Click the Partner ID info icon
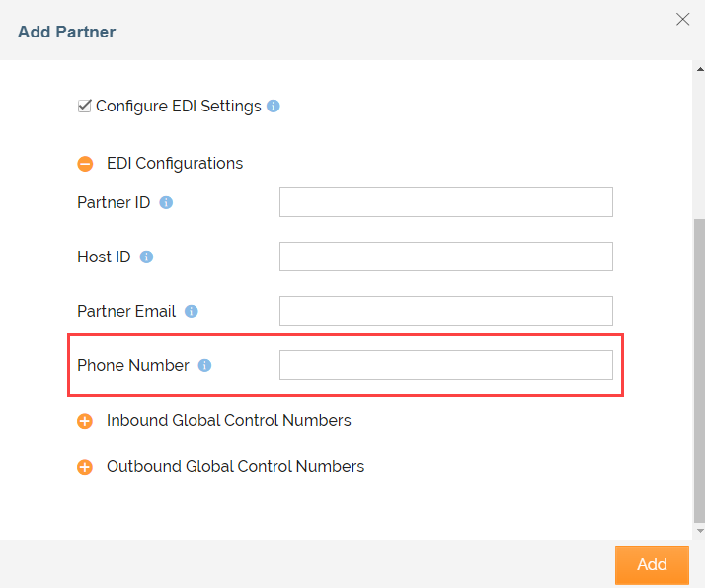Viewport: 705px width, 588px height. tap(166, 203)
